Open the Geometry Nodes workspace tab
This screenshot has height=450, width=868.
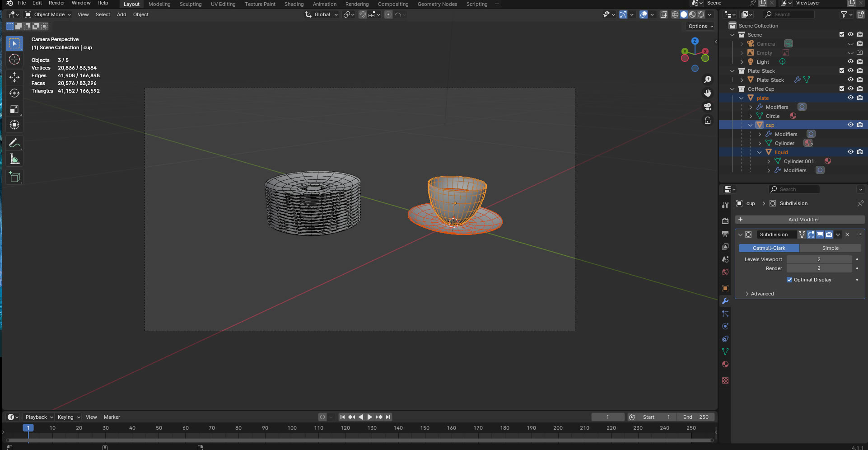click(437, 4)
